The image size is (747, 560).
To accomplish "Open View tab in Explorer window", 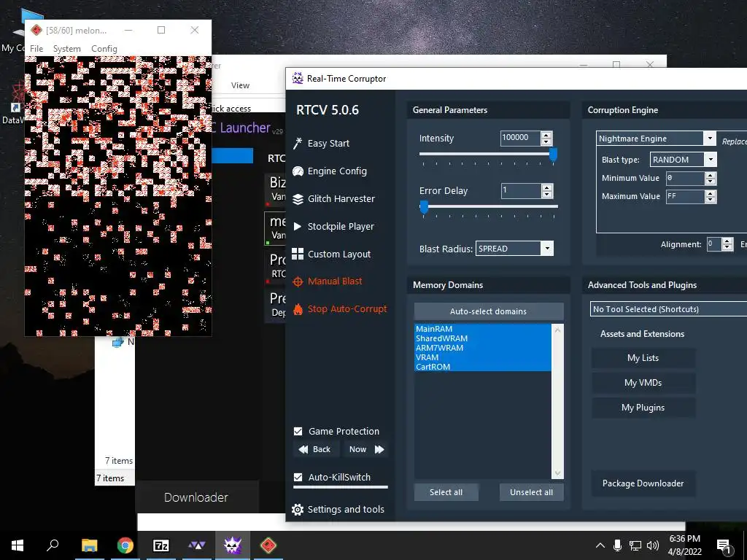I will pyautogui.click(x=240, y=85).
